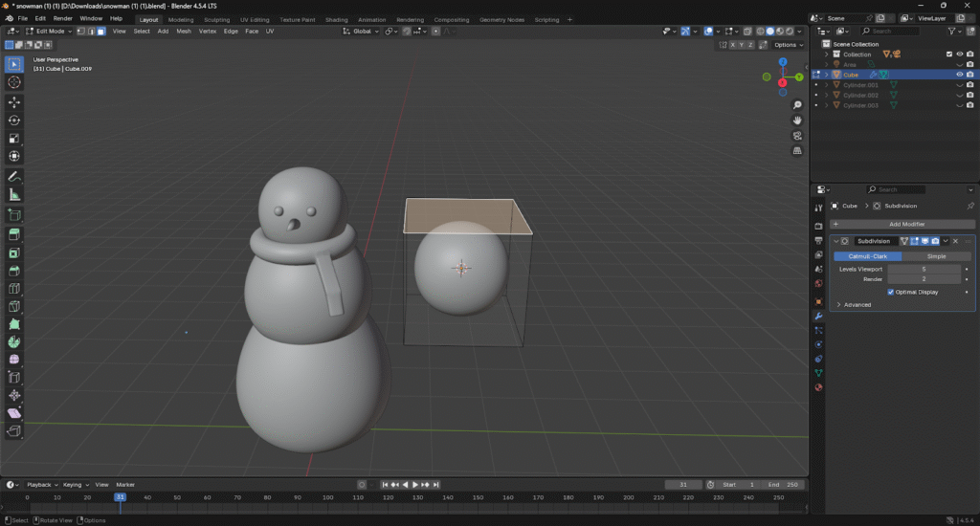Open the Mesh menu in viewport header

(184, 32)
